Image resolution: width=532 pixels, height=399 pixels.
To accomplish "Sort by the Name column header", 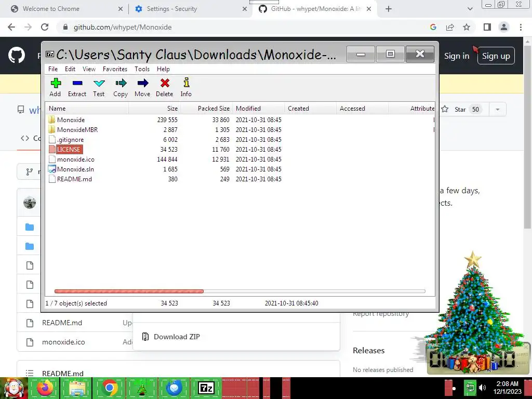I will 87,109.
